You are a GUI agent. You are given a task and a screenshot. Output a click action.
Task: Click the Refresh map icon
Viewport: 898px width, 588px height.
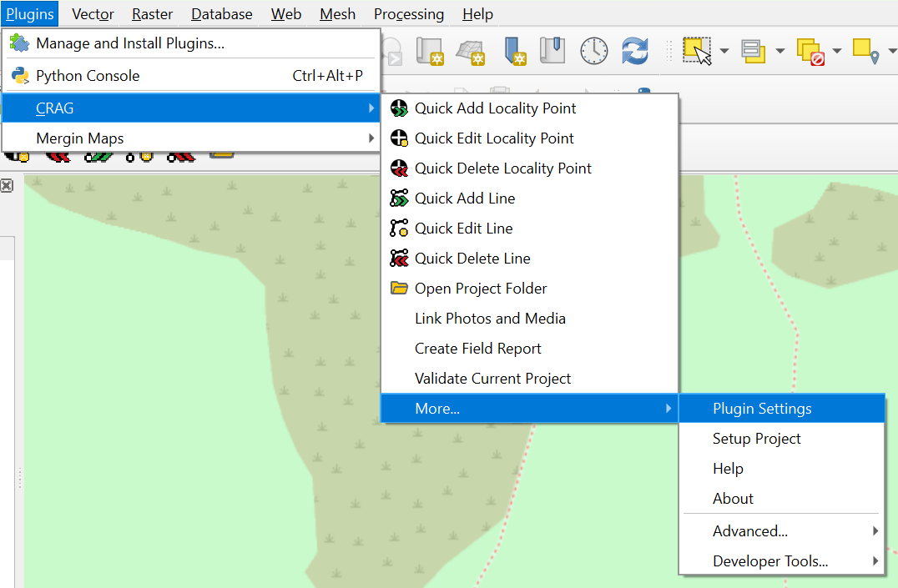coord(635,51)
